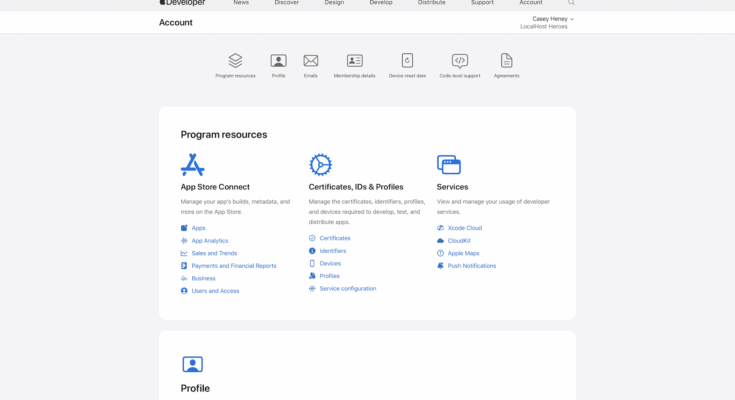The width and height of the screenshot is (735, 400).
Task: Click the Program resources section heading
Action: tap(224, 135)
